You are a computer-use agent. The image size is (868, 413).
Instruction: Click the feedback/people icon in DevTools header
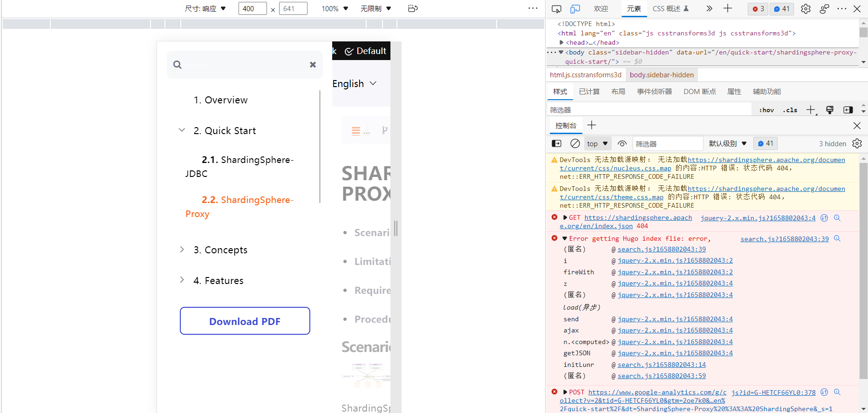tap(824, 9)
